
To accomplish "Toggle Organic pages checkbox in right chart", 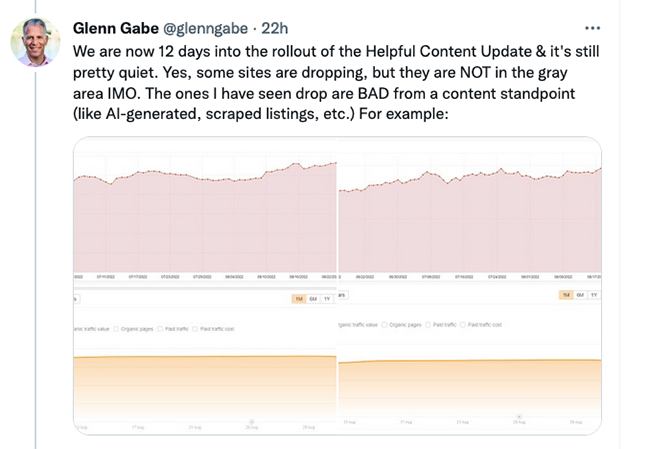I will [384, 325].
